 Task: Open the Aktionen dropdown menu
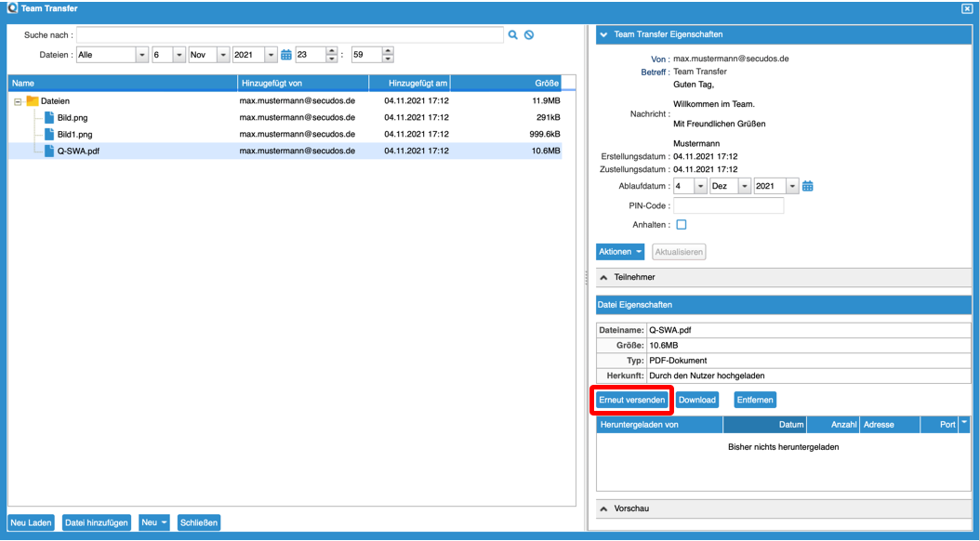pos(619,252)
